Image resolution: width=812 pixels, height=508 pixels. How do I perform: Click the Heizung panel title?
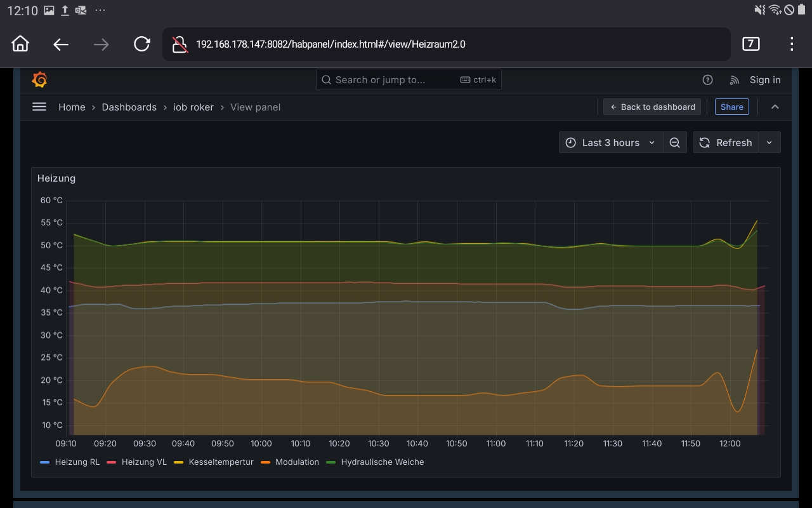tap(56, 178)
